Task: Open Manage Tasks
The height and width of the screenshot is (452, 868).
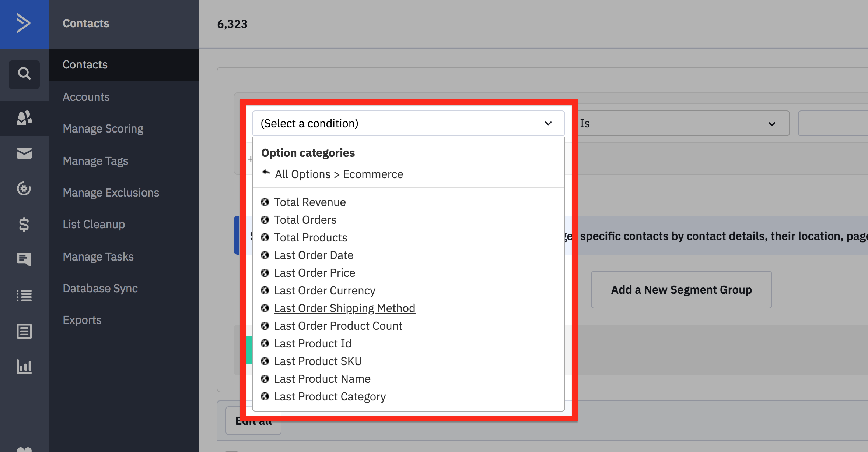Action: click(x=98, y=257)
